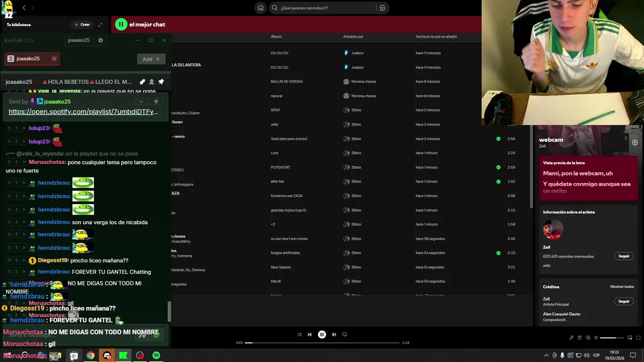This screenshot has height=362, width=644.
Task: Follow Zell in Créditos section
Action: point(624,301)
